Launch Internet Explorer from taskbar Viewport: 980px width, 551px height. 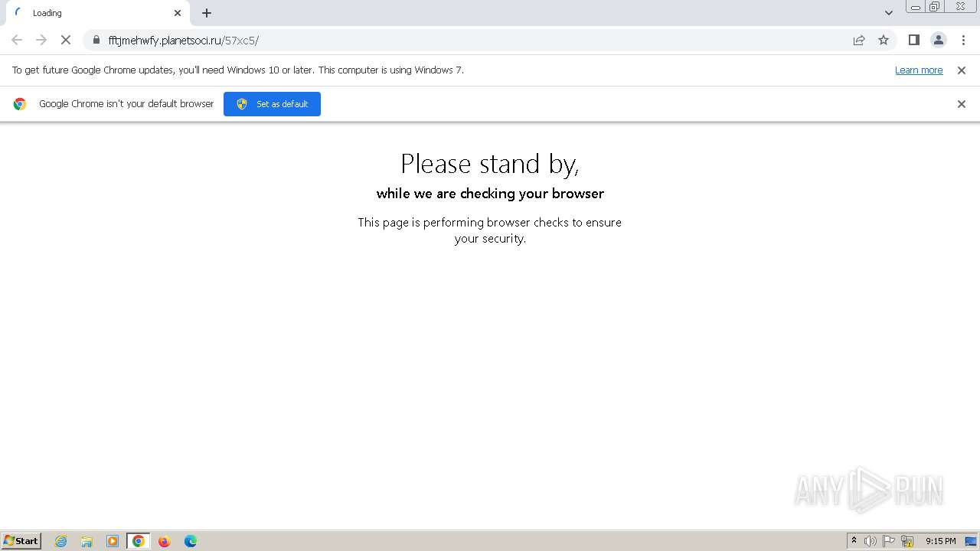[x=61, y=541]
